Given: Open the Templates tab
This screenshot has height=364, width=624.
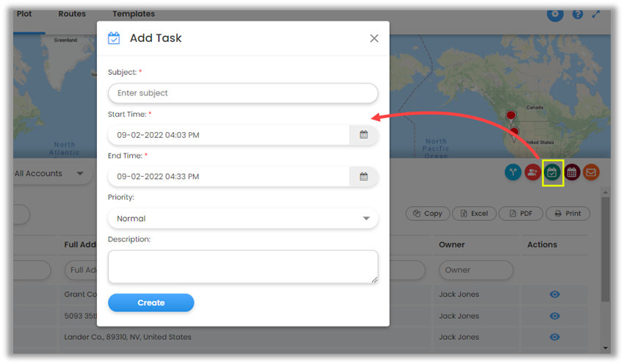Looking at the screenshot, I should (134, 14).
